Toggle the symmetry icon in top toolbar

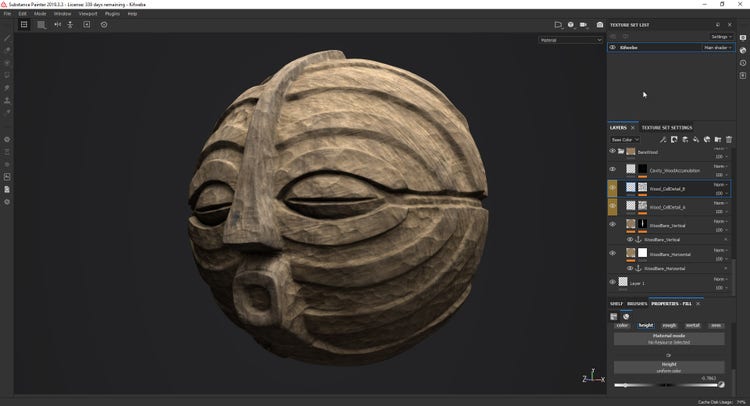57,24
